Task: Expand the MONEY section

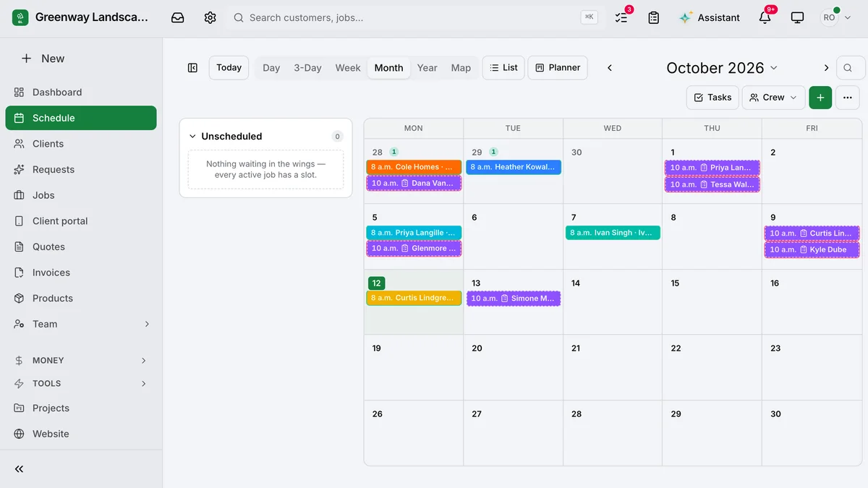Action: point(81,360)
